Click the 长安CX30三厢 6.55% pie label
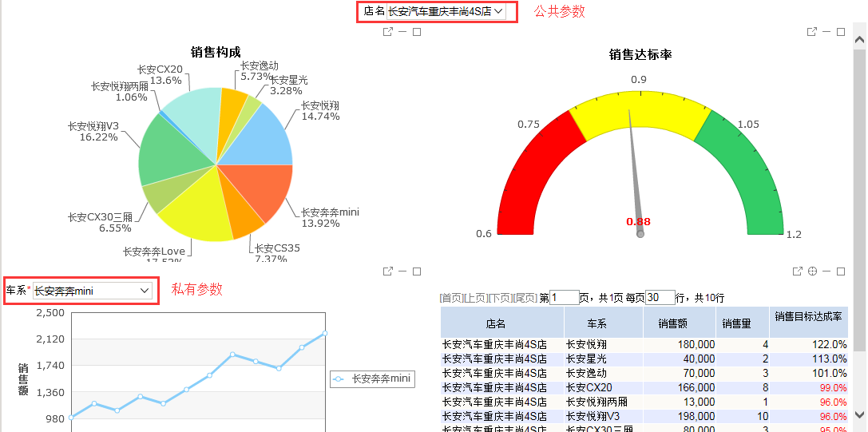Image resolution: width=868 pixels, height=432 pixels. click(100, 222)
